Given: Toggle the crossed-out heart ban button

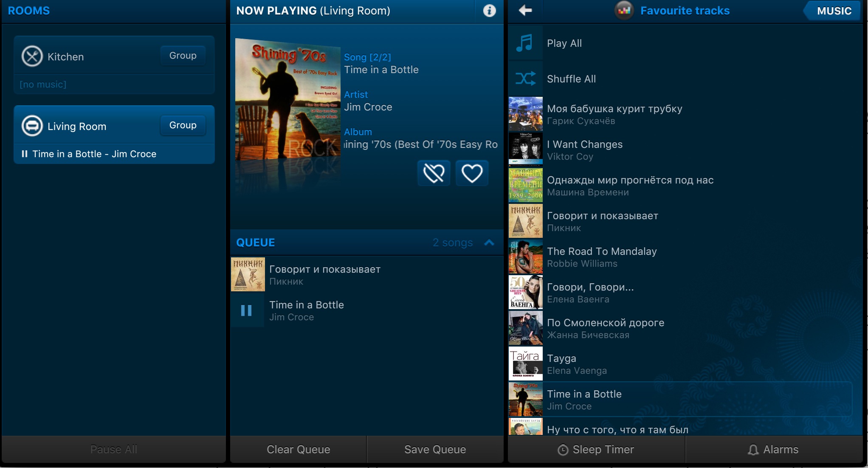Looking at the screenshot, I should click(434, 173).
